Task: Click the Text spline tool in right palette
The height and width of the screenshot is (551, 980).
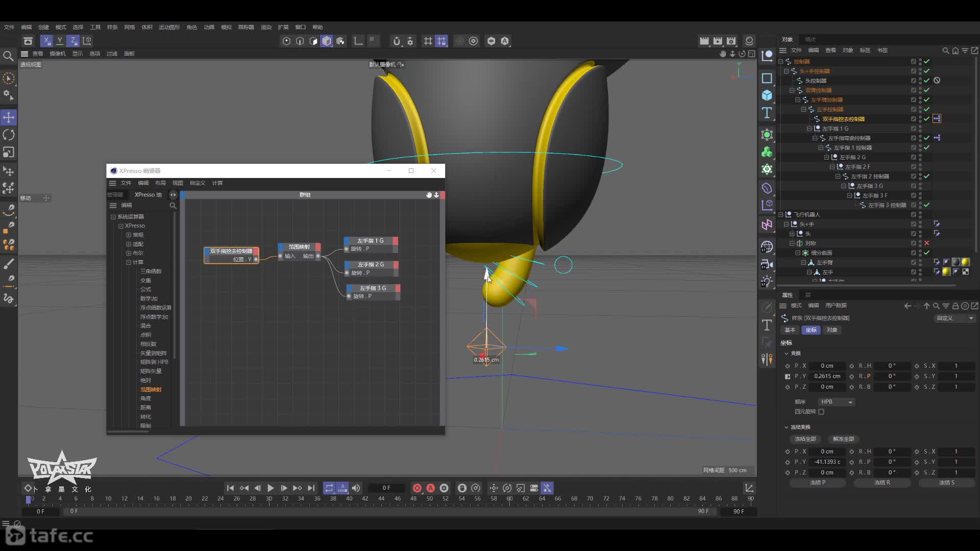Action: click(x=767, y=113)
